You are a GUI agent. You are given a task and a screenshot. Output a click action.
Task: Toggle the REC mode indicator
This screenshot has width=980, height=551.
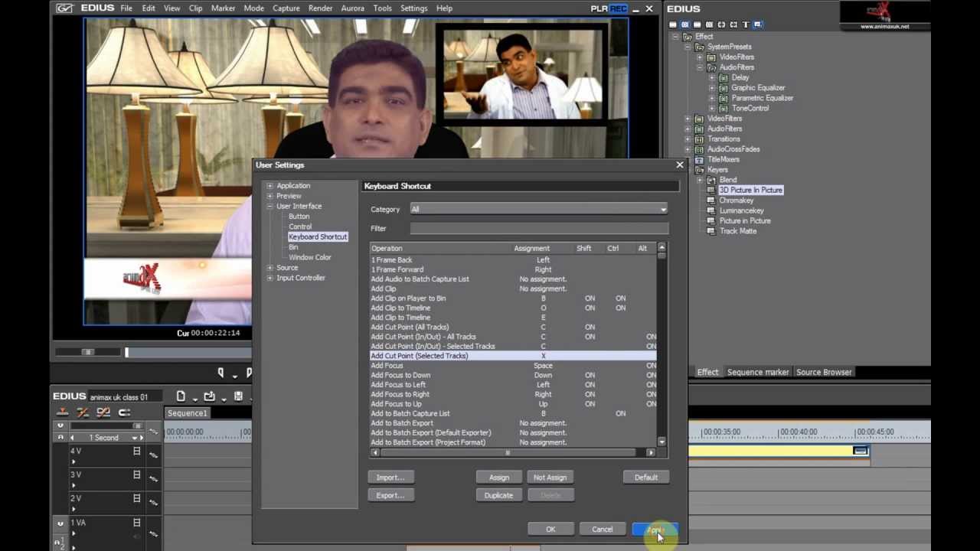618,8
